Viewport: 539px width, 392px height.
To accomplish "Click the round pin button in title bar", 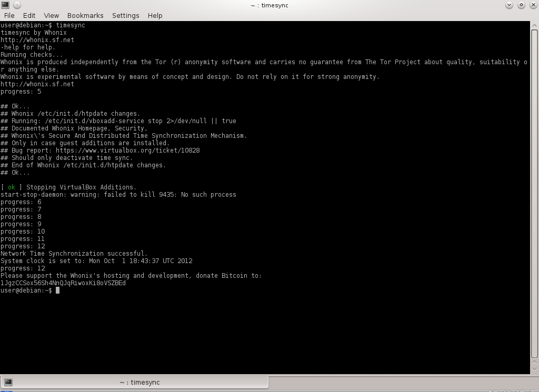I will [17, 5].
